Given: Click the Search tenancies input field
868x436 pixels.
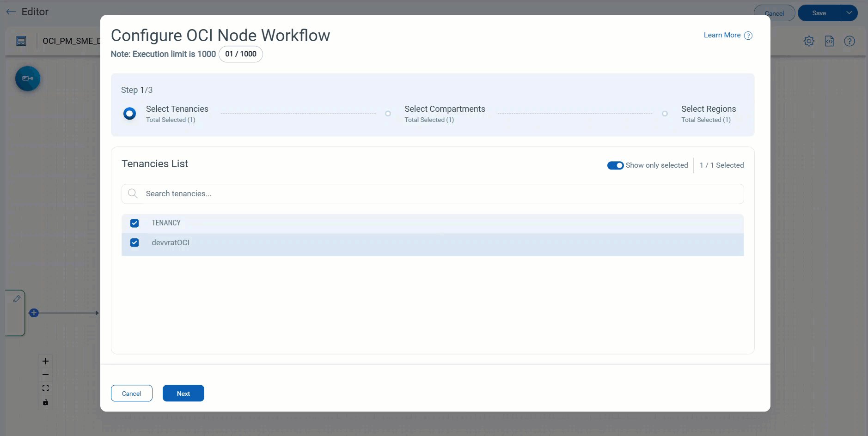Looking at the screenshot, I should 432,194.
